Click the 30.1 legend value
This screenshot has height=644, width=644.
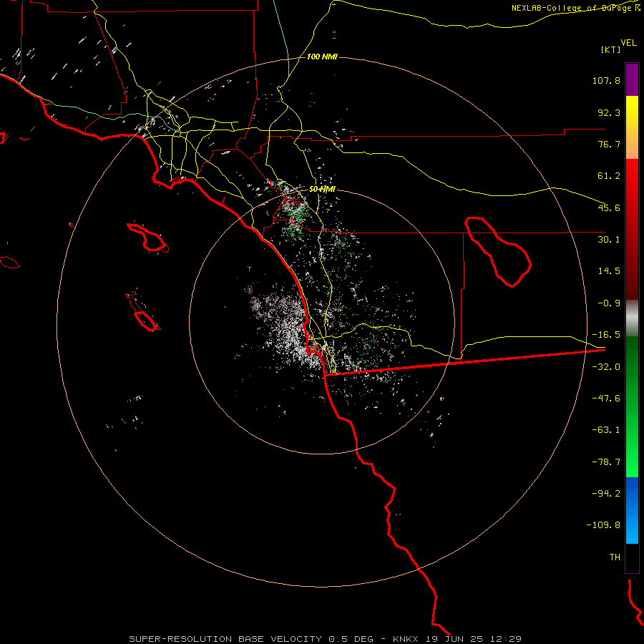point(609,240)
